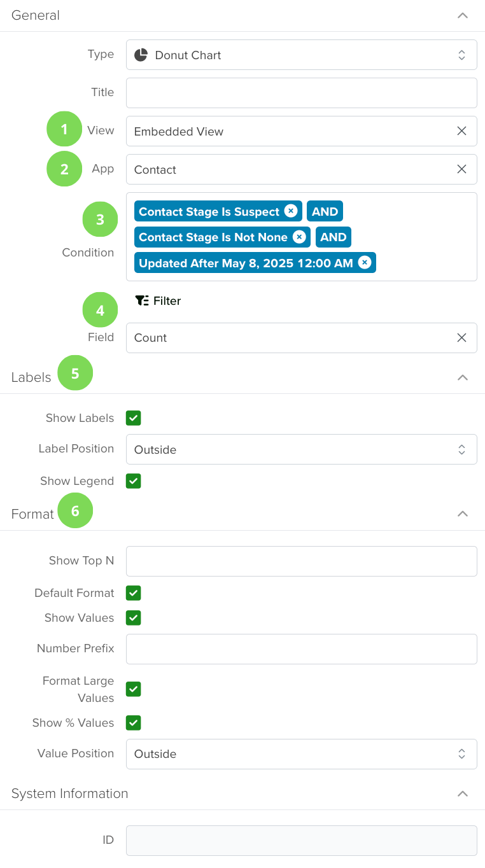Click the Filter funnel icon
485x868 pixels.
(x=142, y=300)
